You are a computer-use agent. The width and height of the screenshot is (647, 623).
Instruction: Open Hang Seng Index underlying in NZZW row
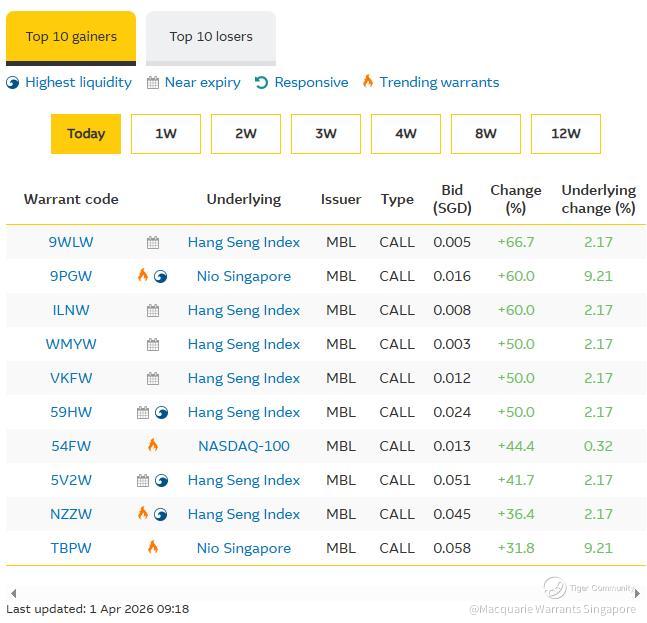tap(244, 514)
